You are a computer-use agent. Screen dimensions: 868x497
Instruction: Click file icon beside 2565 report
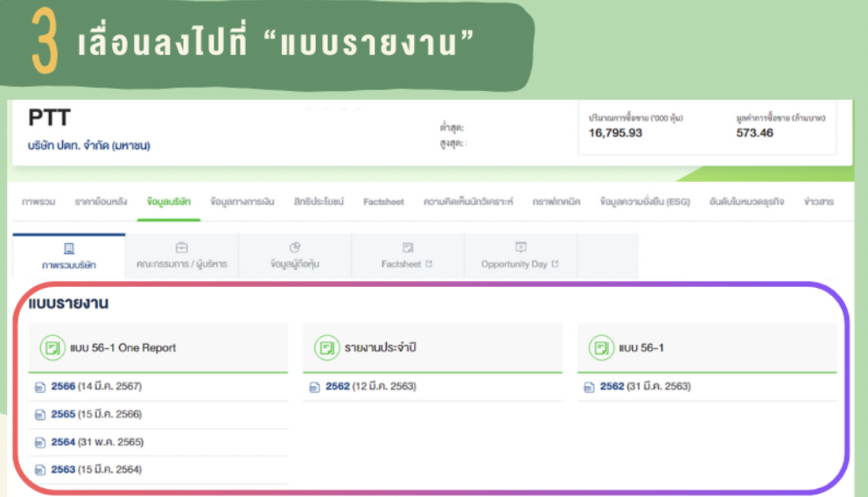coord(40,415)
